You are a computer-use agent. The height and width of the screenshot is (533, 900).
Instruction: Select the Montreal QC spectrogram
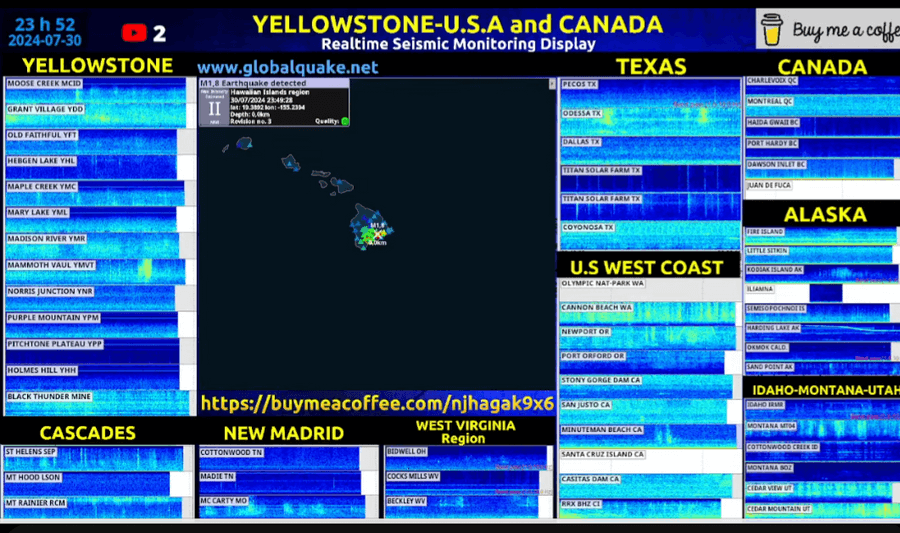[x=822, y=105]
